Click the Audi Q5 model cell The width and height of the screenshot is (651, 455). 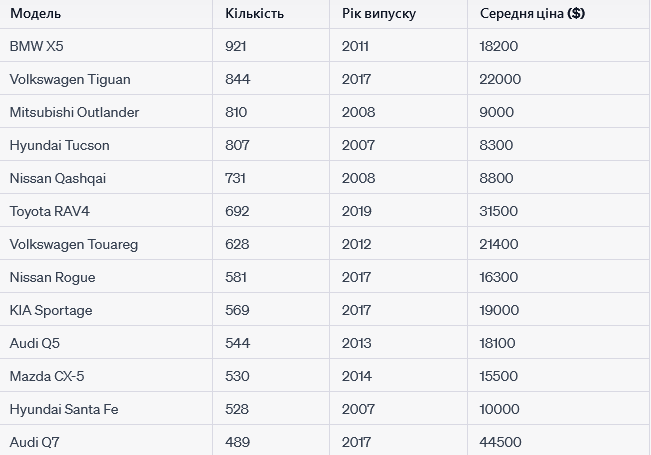35,343
